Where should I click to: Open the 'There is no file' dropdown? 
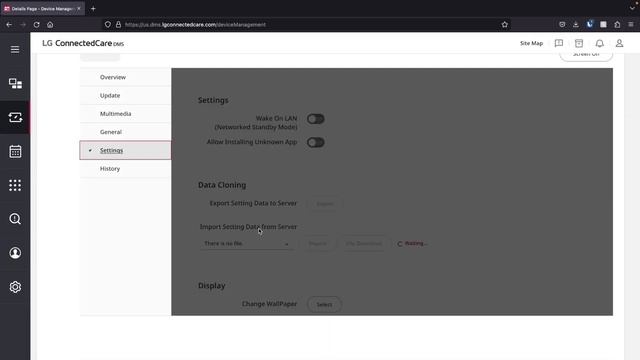[x=247, y=244]
